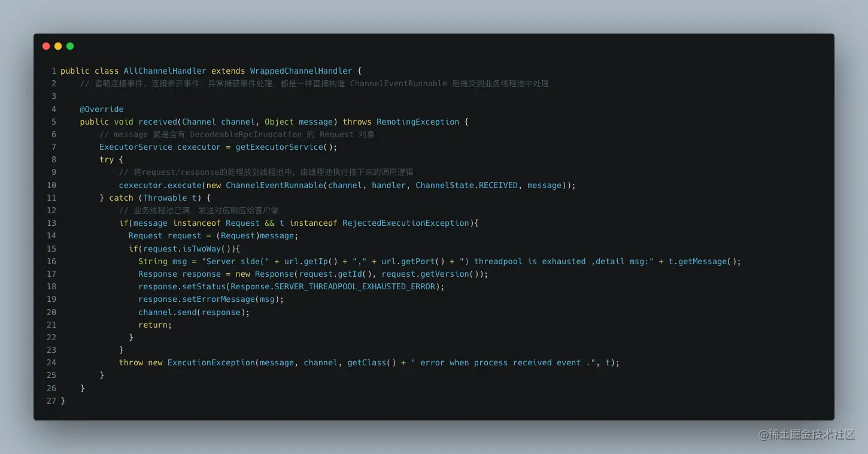Click the @Override annotation on line 4
This screenshot has width=868, height=454.
[102, 109]
